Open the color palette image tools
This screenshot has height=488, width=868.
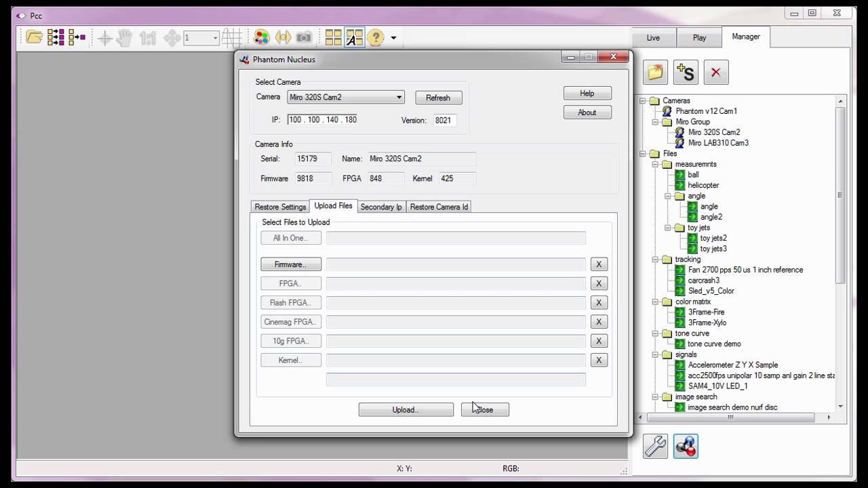coord(262,38)
